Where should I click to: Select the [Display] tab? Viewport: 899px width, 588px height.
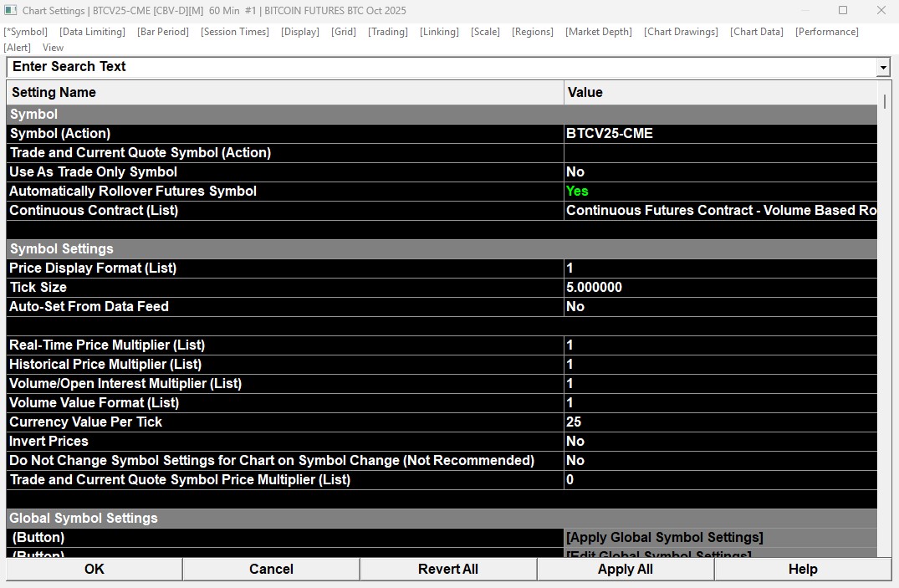(x=300, y=32)
